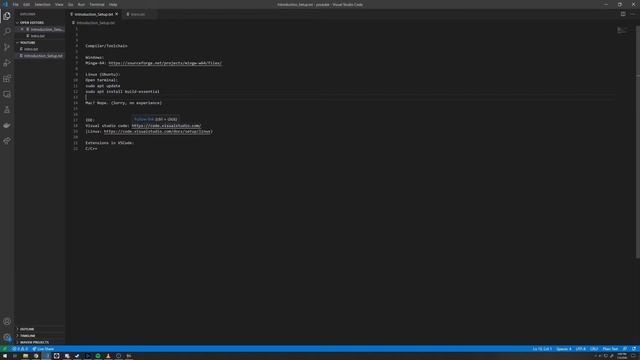
Task: Click the split editor icon
Action: click(623, 14)
